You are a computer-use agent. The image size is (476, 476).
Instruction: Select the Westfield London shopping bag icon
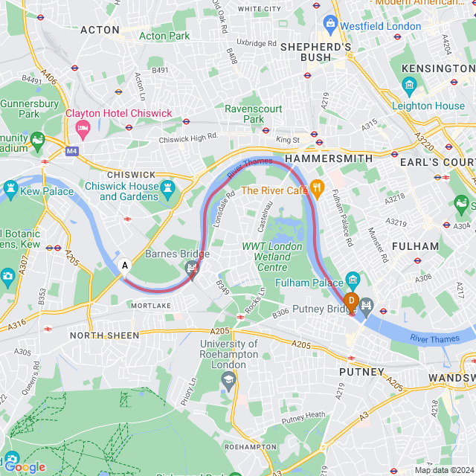(x=330, y=25)
